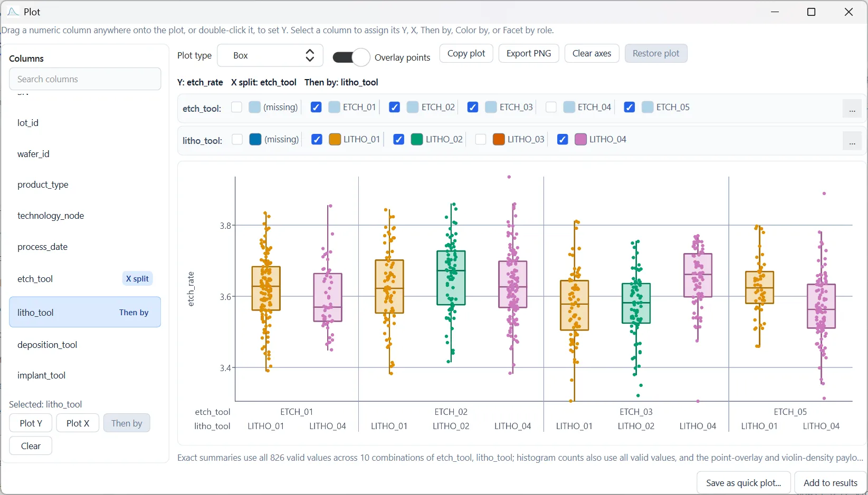The width and height of the screenshot is (868, 495).
Task: Click the Clear axes button
Action: [x=592, y=53]
